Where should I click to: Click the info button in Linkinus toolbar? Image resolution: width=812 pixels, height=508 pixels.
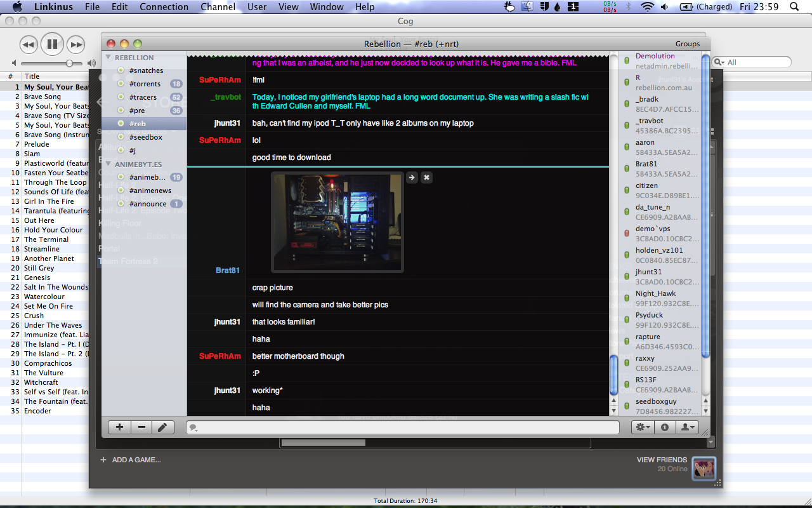click(665, 427)
